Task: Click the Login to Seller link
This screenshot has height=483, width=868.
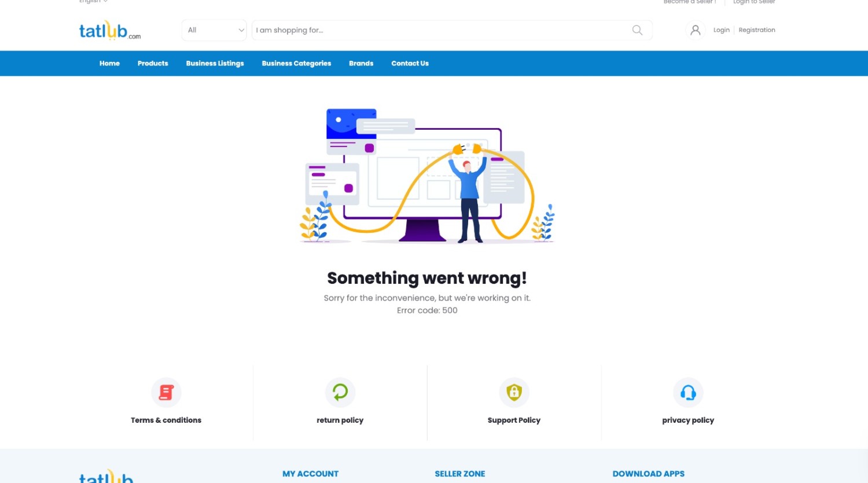Action: (753, 2)
